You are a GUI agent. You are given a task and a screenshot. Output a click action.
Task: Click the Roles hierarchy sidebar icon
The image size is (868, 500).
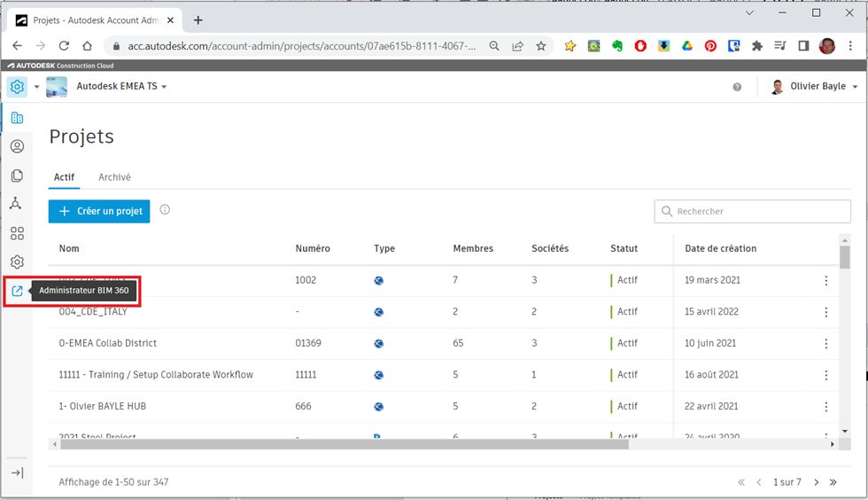click(16, 203)
